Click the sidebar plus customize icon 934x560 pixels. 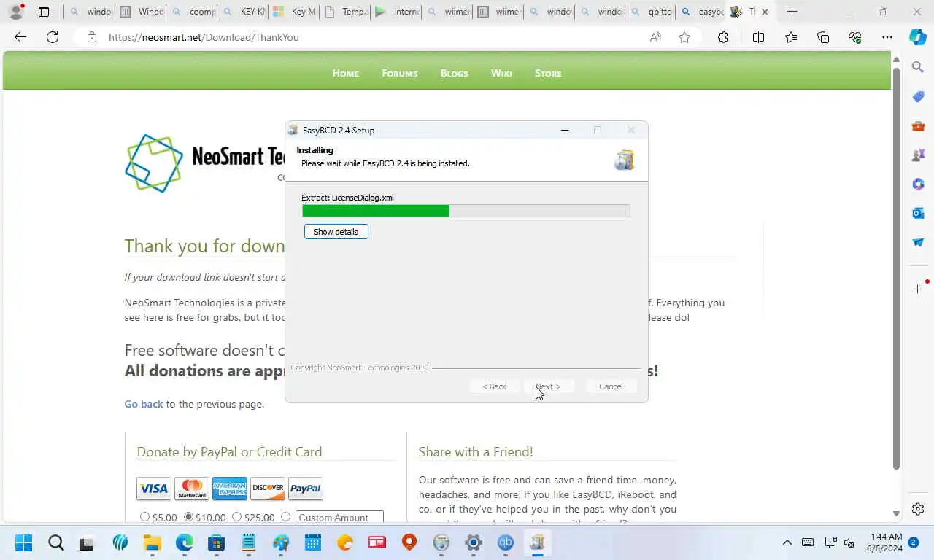pos(918,289)
